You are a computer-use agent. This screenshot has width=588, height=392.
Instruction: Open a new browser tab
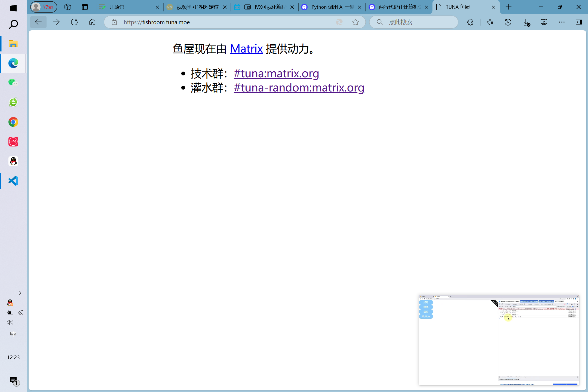509,7
